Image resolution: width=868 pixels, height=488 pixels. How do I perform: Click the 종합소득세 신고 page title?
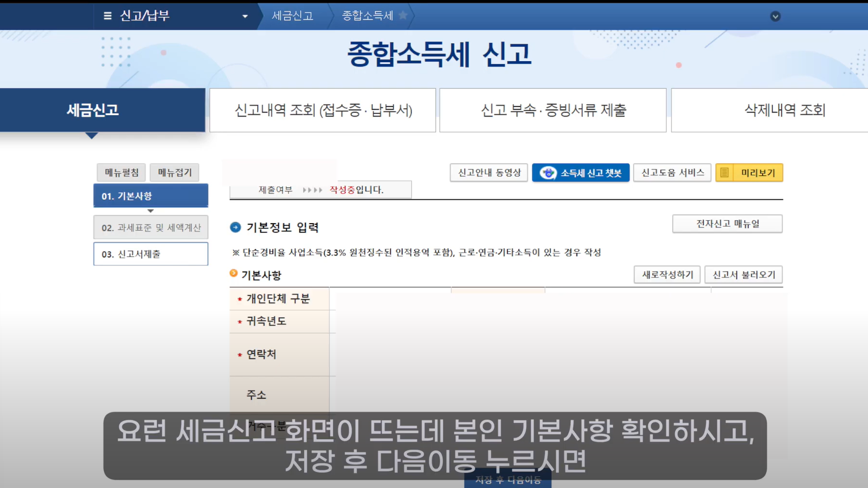pos(439,54)
